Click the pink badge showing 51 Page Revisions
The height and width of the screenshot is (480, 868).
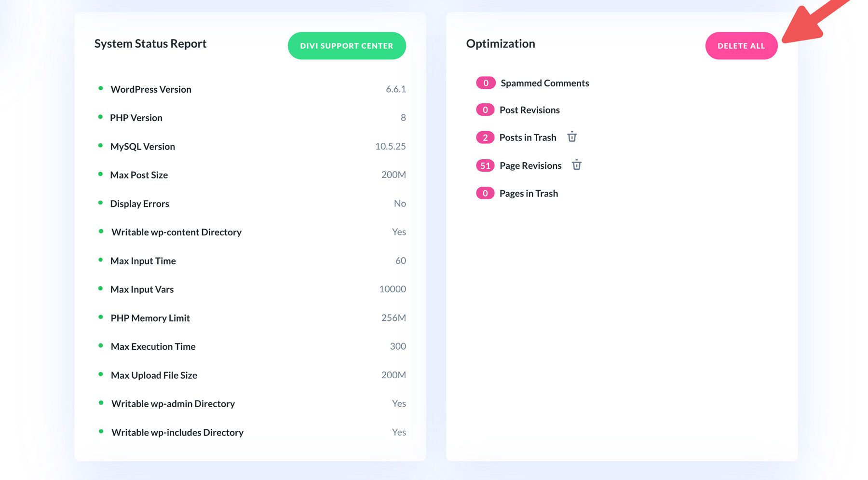[485, 165]
